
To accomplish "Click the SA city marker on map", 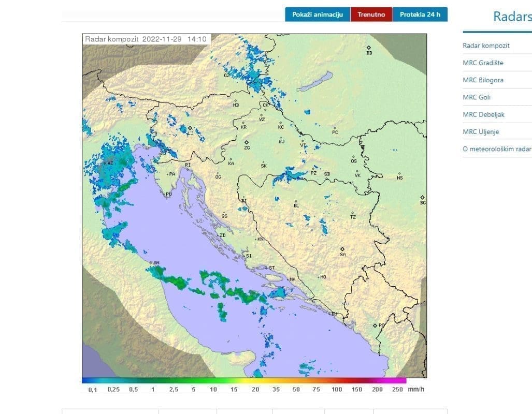I will (342, 249).
